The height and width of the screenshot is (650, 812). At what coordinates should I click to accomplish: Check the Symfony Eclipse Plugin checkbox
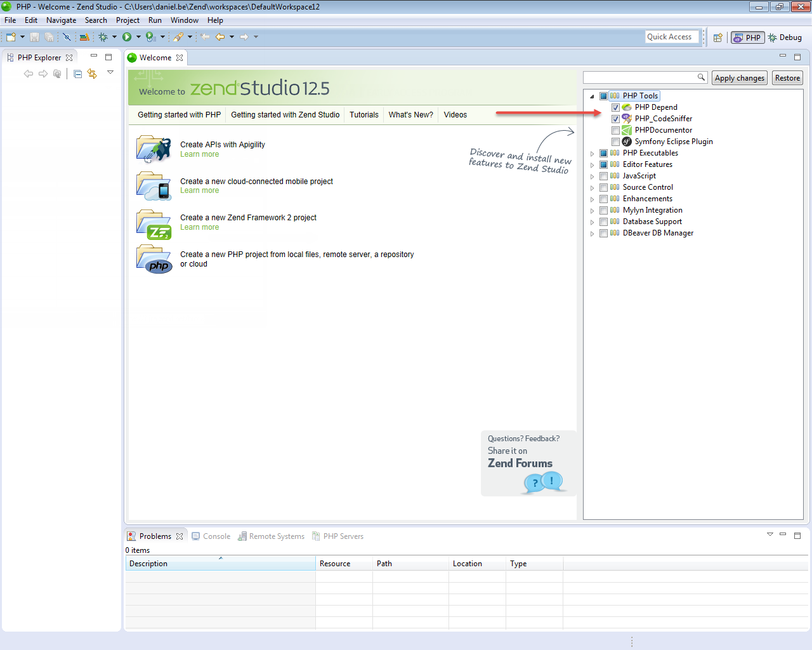pyautogui.click(x=615, y=142)
